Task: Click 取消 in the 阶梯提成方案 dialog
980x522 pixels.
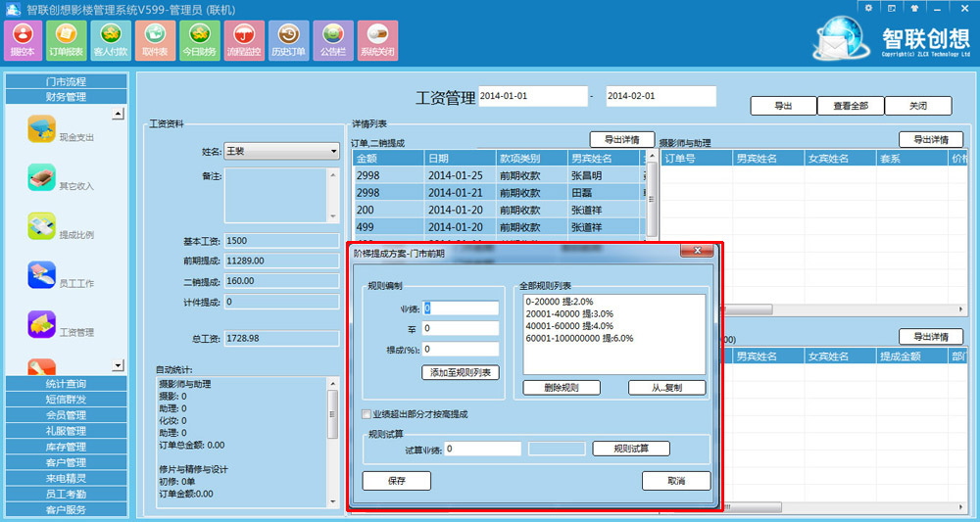Action: [676, 481]
